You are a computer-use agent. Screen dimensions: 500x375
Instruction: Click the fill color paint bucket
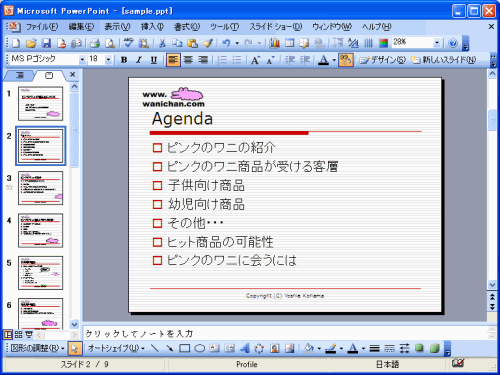(309, 348)
